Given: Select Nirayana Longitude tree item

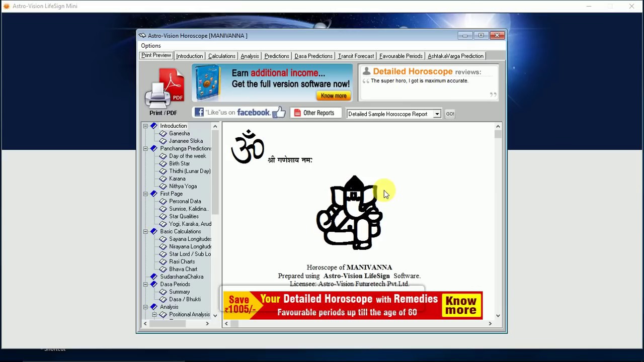Looking at the screenshot, I should point(190,247).
